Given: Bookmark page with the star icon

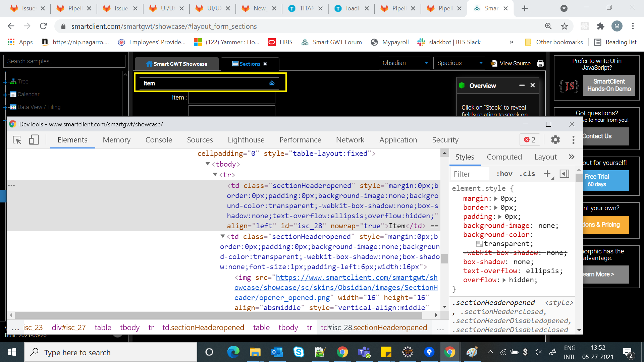Looking at the screenshot, I should [x=565, y=26].
